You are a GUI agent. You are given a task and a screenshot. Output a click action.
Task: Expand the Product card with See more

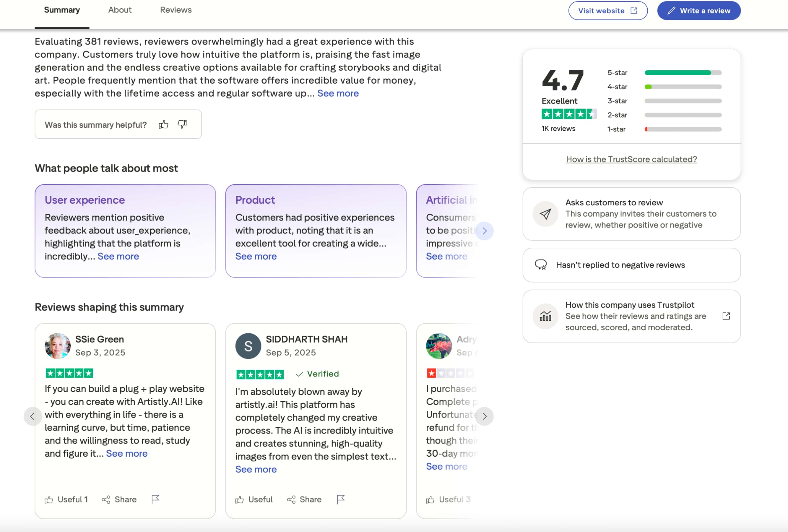click(x=256, y=256)
